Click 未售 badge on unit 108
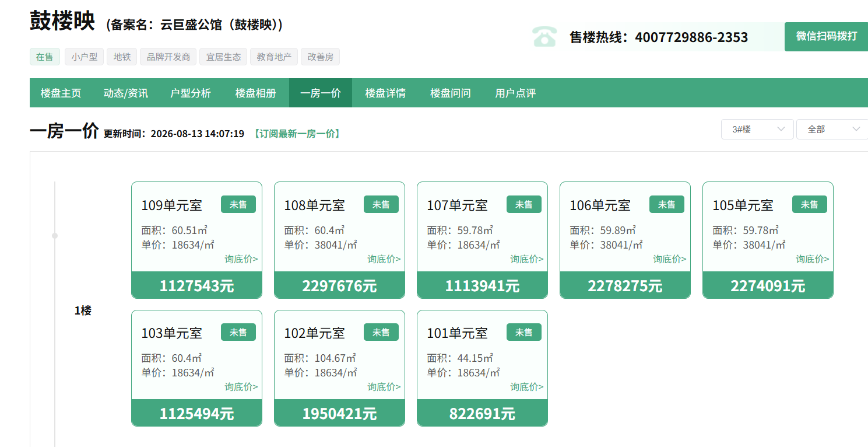This screenshot has width=868, height=447. 381,204
